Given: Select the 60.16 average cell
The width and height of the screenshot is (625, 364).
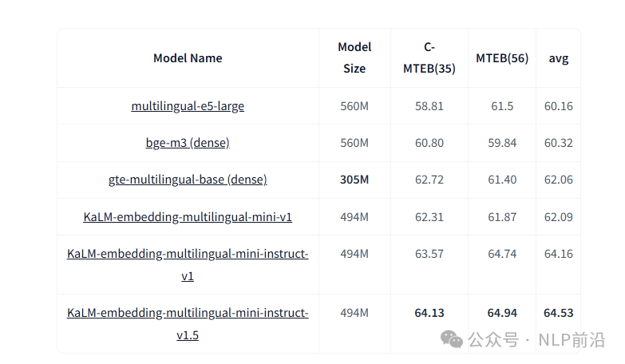Looking at the screenshot, I should pos(559,106).
